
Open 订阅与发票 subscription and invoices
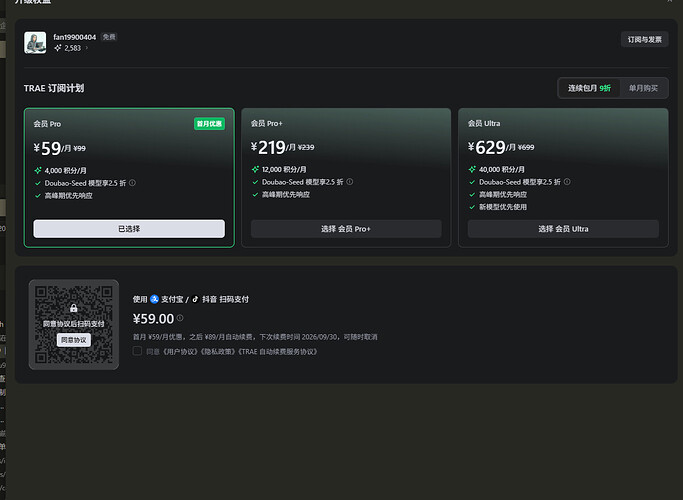click(644, 40)
